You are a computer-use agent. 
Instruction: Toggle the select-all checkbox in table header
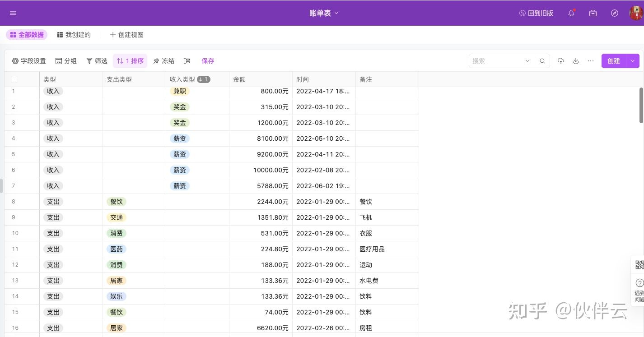click(x=14, y=79)
